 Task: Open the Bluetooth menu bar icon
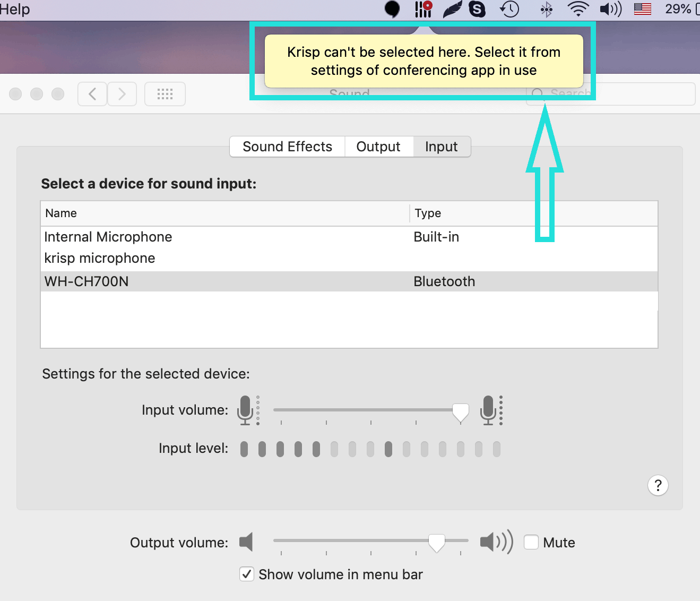pyautogui.click(x=547, y=9)
